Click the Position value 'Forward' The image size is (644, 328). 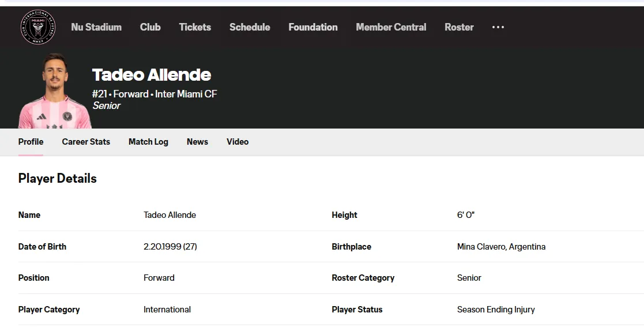click(159, 278)
